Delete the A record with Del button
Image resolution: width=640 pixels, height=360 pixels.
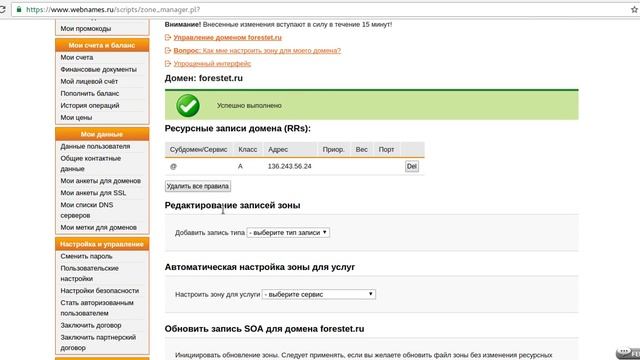(x=412, y=167)
